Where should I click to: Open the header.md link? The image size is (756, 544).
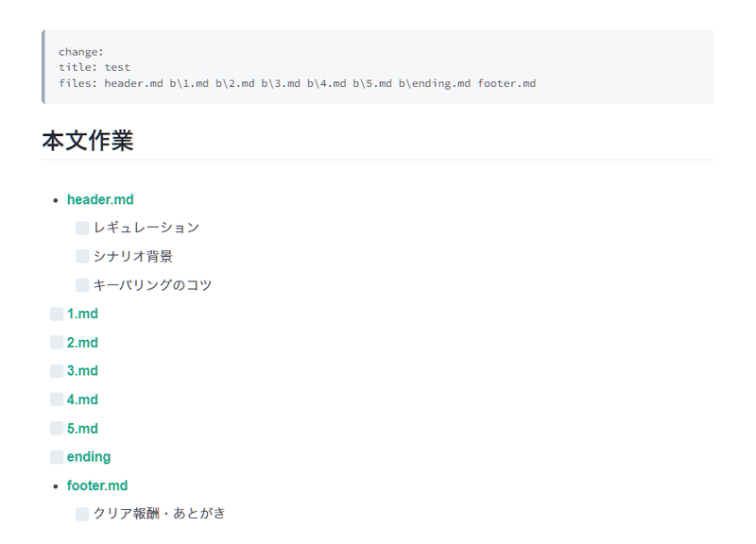tap(100, 199)
